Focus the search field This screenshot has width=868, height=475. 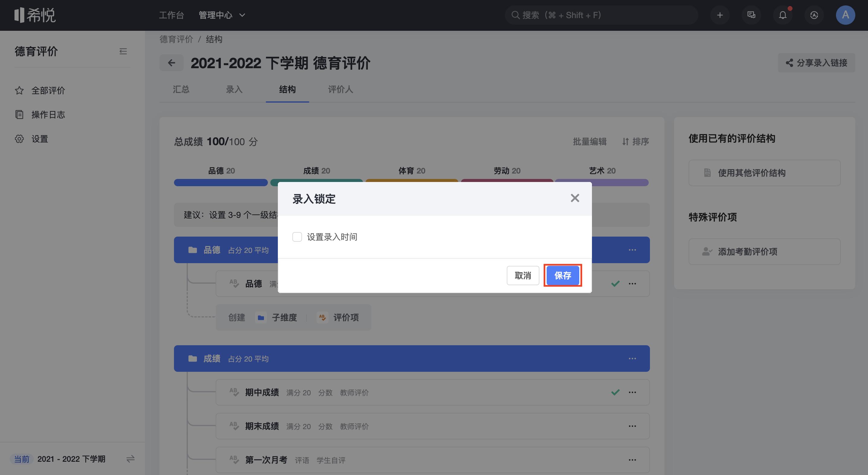point(601,15)
